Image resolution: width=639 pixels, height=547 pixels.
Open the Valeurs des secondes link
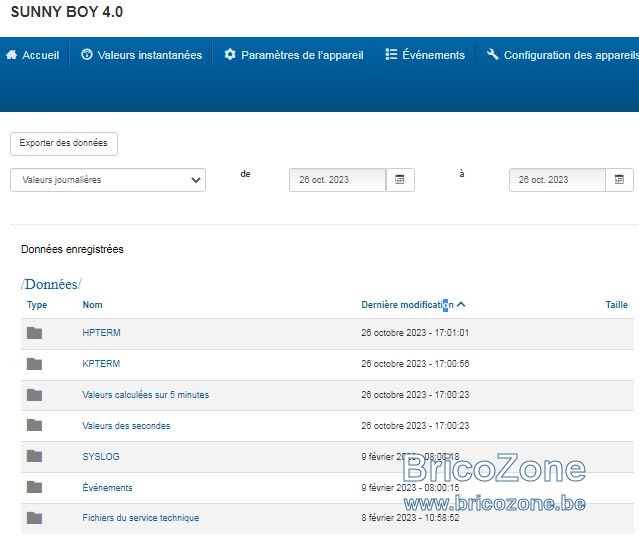pyautogui.click(x=126, y=426)
